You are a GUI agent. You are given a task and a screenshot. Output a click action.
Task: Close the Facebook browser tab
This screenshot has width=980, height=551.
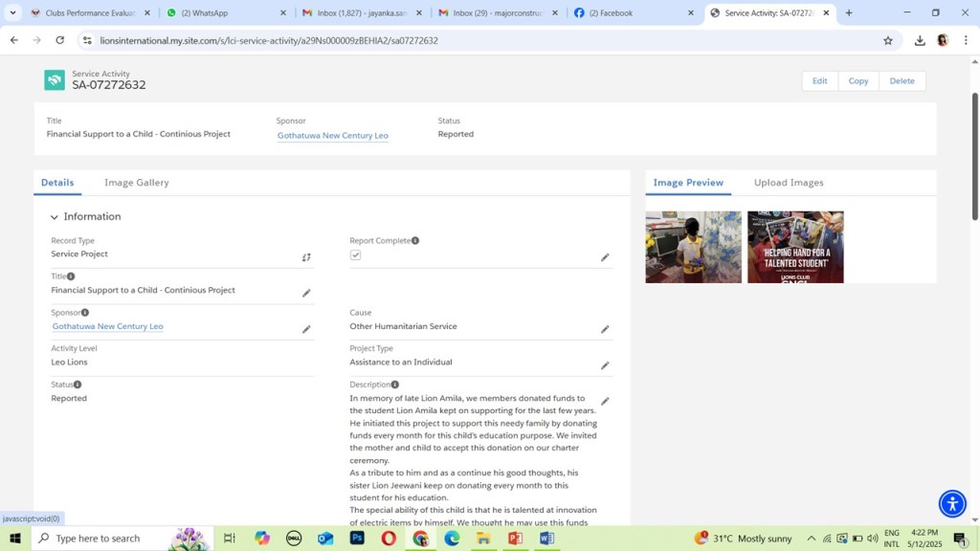tap(691, 12)
